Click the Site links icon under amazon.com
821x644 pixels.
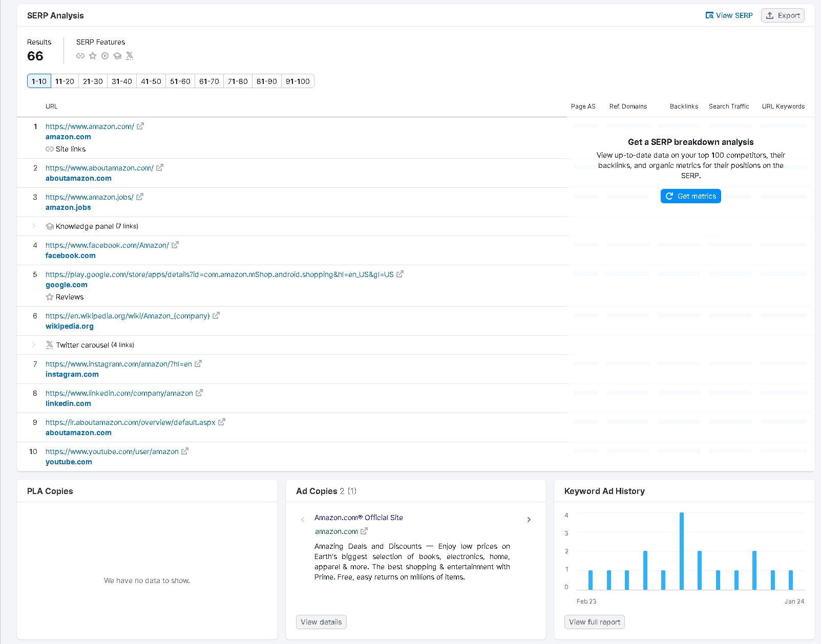click(x=50, y=149)
